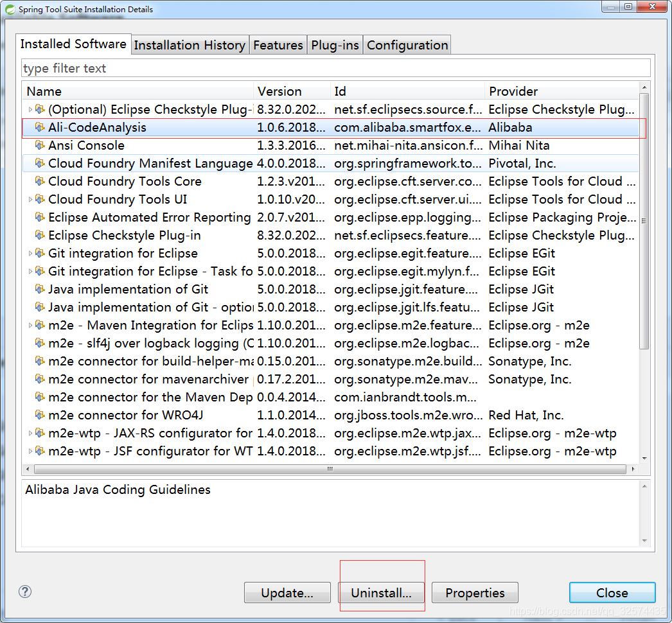Expand the Git integration for Eclipse row
Viewport: 672px width, 623px height.
pos(30,253)
